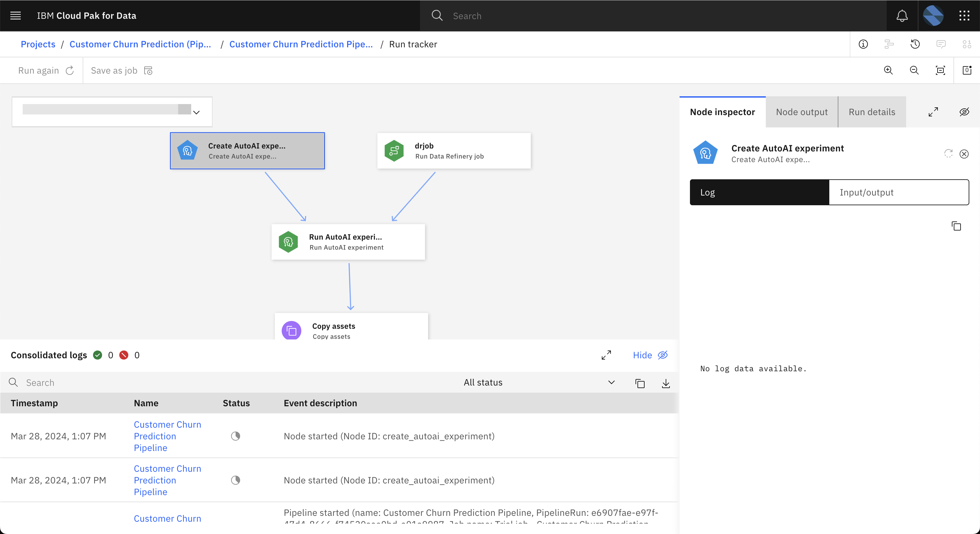Go to Projects breadcrumb
Image resolution: width=980 pixels, height=534 pixels.
point(38,44)
